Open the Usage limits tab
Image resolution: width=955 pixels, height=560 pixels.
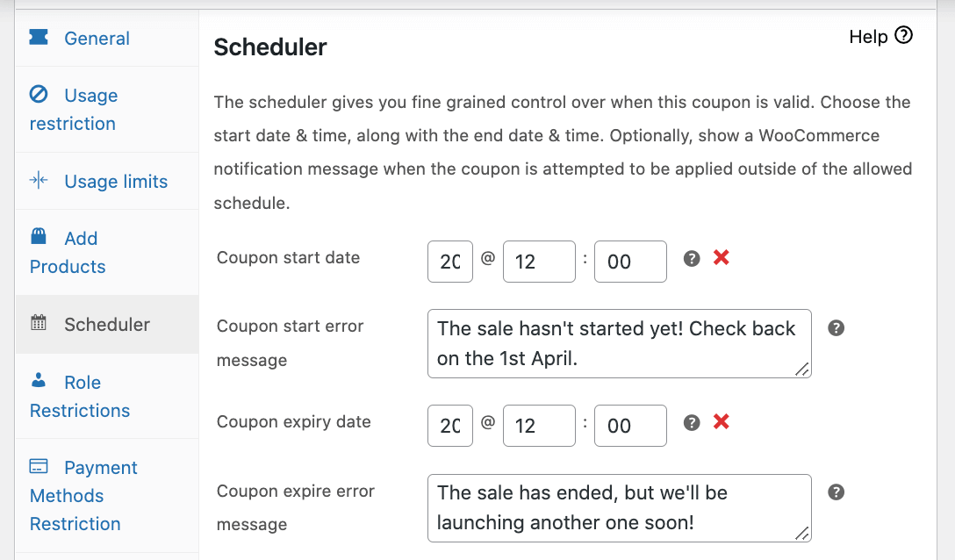pos(115,182)
